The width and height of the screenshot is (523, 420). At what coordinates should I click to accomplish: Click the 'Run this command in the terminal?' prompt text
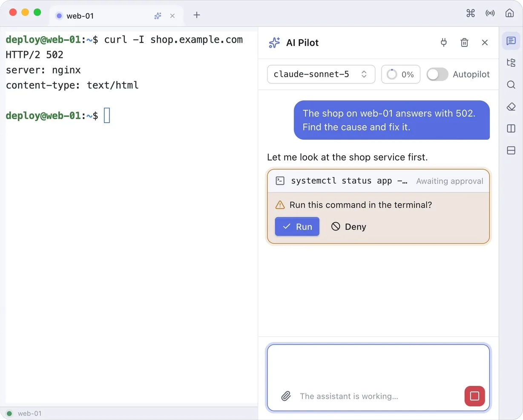pos(361,205)
